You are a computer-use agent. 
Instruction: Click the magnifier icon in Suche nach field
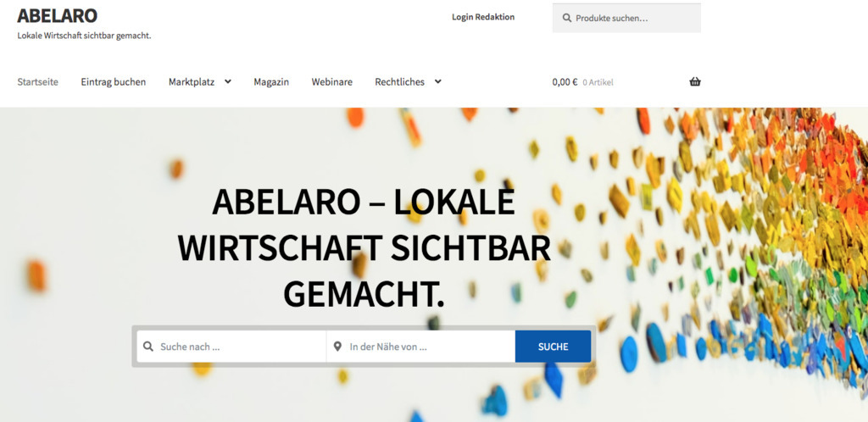tap(148, 347)
